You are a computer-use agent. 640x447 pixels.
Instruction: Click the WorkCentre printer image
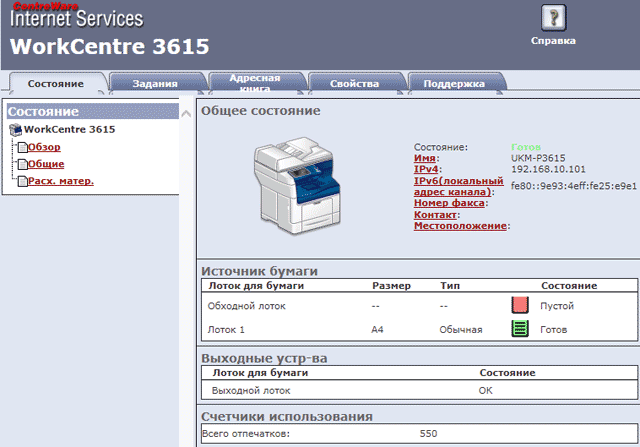click(297, 186)
